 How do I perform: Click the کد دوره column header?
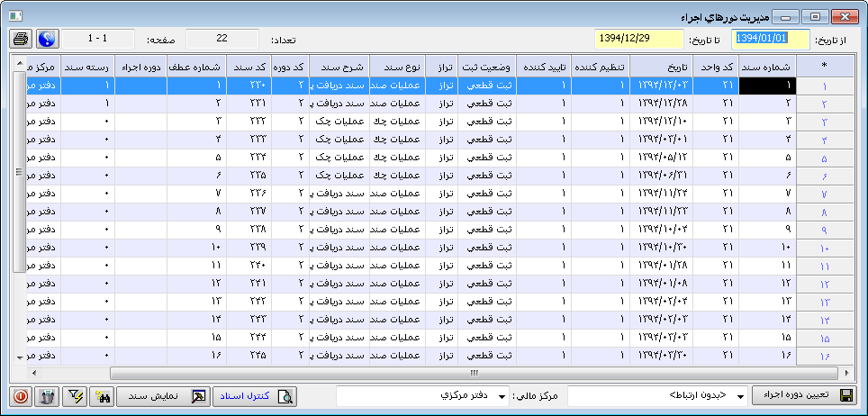(x=290, y=66)
